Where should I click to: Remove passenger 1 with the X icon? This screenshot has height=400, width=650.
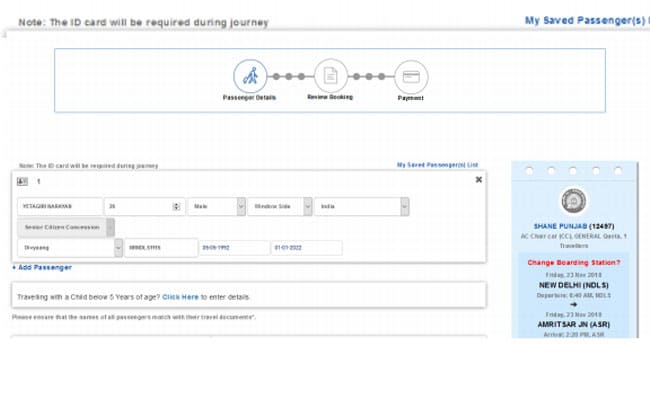pos(478,180)
